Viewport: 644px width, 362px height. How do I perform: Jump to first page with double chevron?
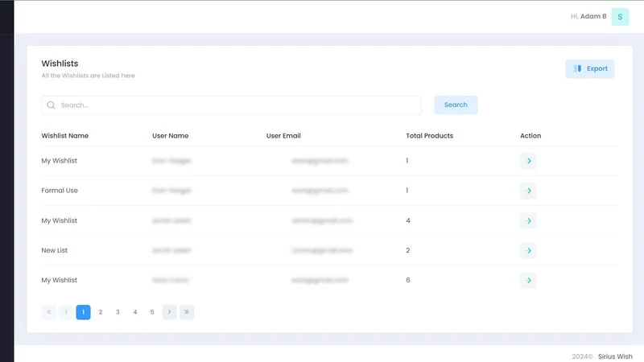pyautogui.click(x=48, y=312)
